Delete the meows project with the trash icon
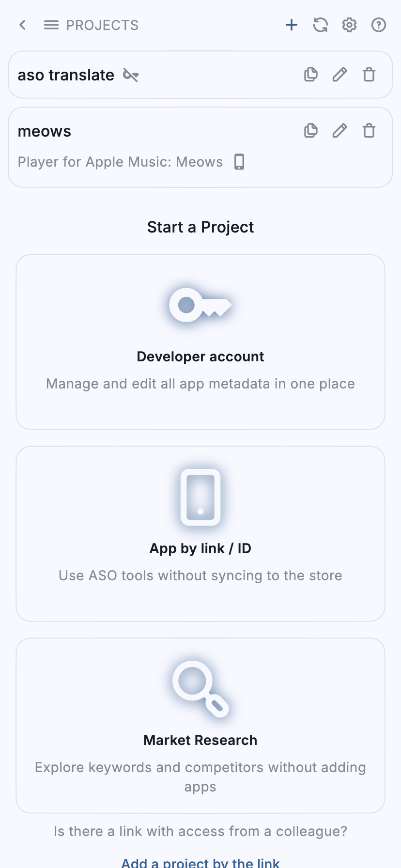 [x=369, y=130]
